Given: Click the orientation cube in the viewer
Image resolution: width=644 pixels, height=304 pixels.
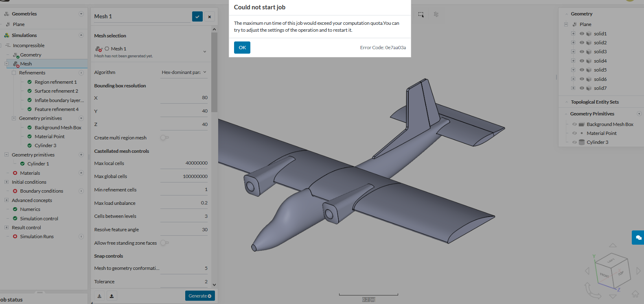Looking at the screenshot, I should pyautogui.click(x=613, y=270).
